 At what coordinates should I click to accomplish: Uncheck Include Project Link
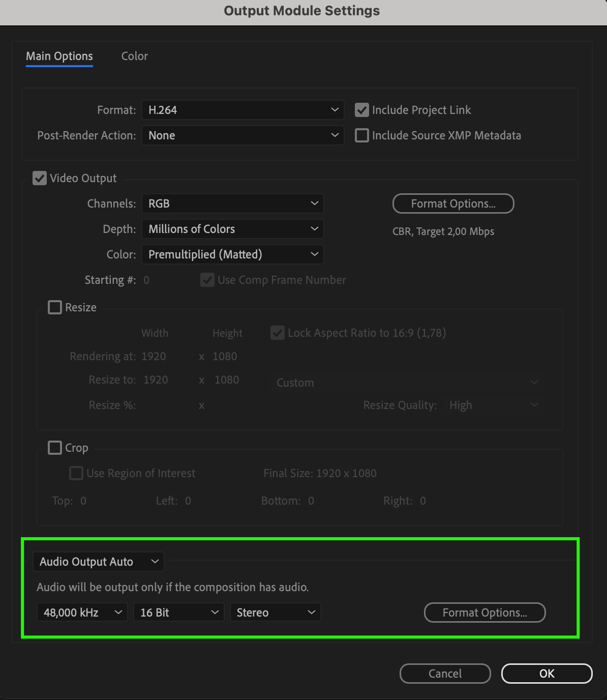[x=362, y=110]
